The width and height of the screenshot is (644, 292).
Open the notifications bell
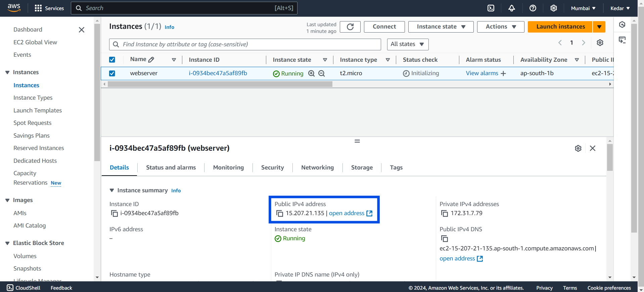(512, 8)
